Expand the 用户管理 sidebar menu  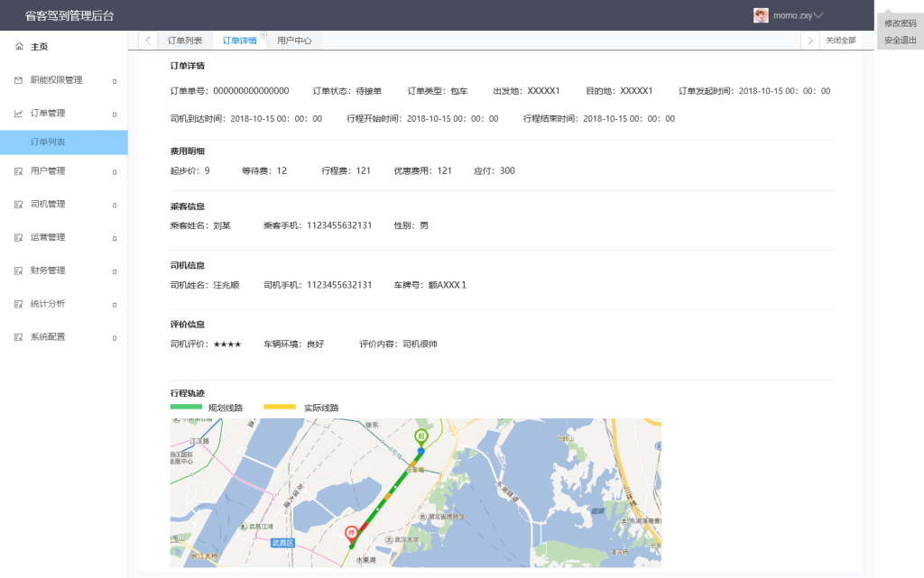tap(63, 171)
